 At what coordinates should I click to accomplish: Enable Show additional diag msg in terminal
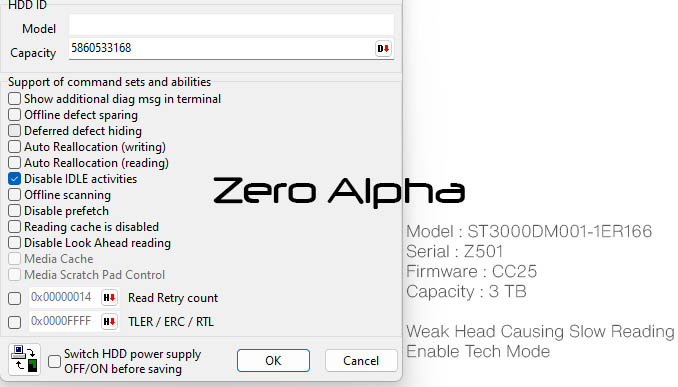point(14,99)
